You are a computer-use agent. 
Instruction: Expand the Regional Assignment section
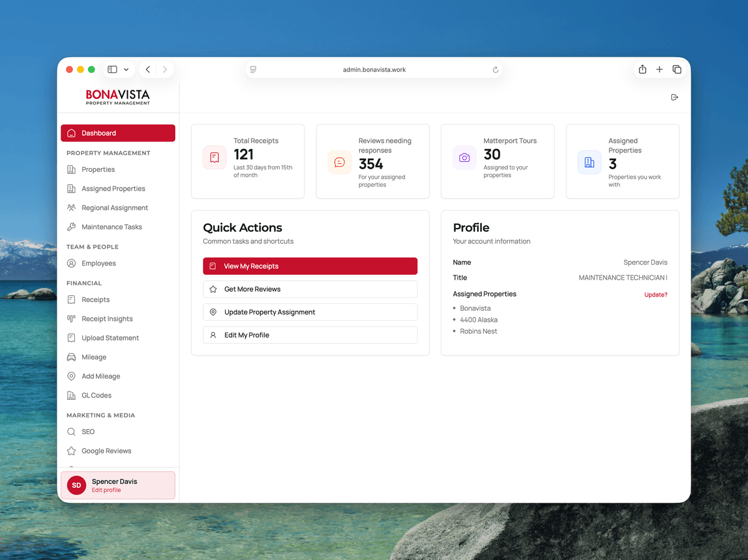click(115, 207)
